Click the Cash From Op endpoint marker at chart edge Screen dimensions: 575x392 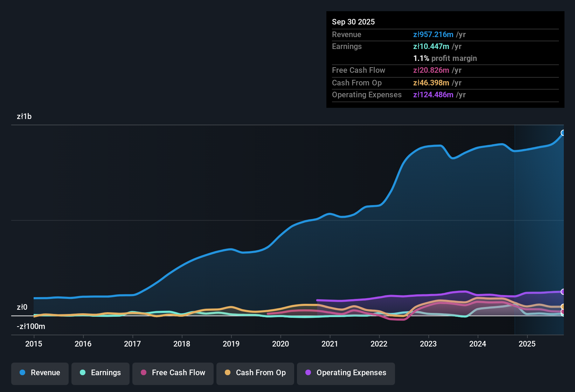(563, 307)
